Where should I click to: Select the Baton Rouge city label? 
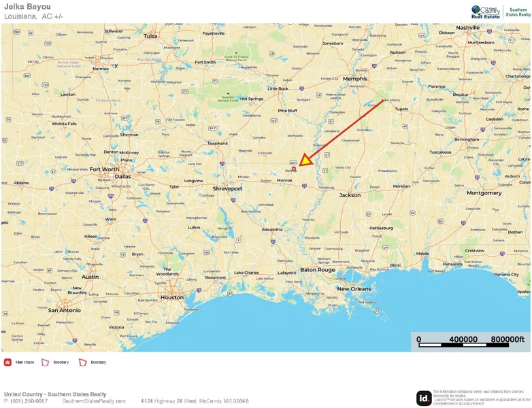(318, 270)
